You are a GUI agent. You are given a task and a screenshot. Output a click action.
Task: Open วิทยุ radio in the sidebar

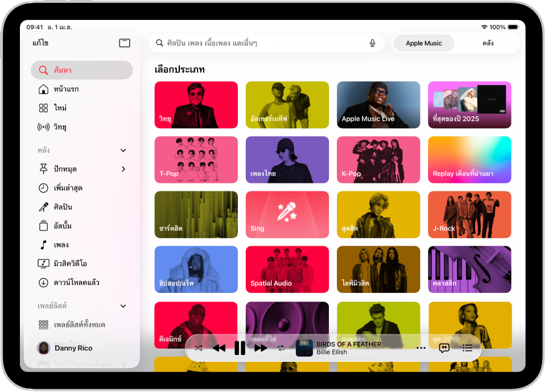click(x=82, y=126)
